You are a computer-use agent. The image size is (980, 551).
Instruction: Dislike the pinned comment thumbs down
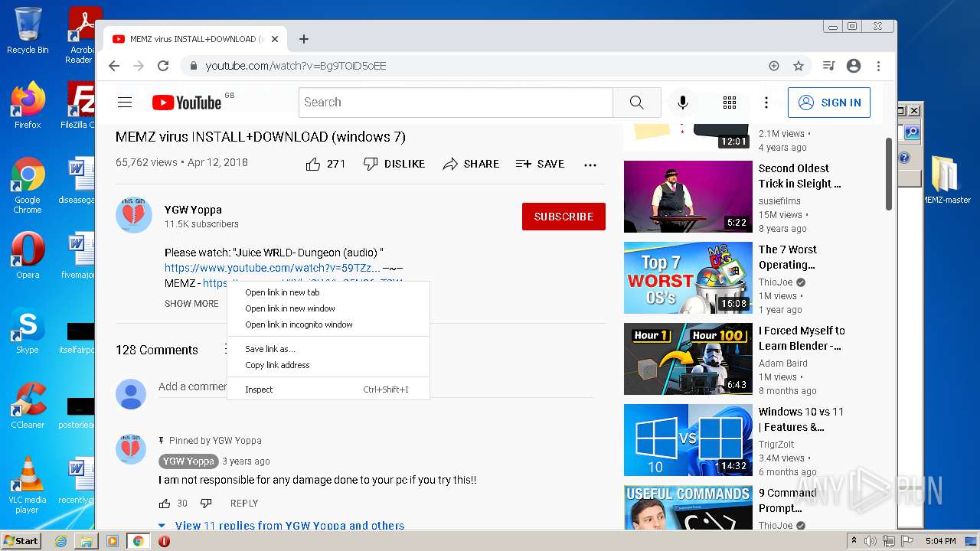pyautogui.click(x=206, y=504)
